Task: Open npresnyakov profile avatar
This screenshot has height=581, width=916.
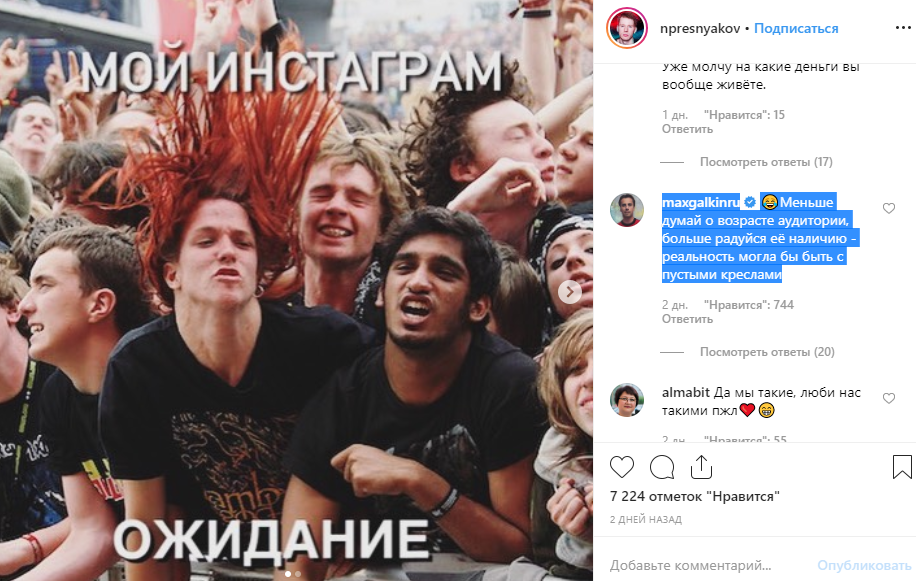Action: (627, 28)
